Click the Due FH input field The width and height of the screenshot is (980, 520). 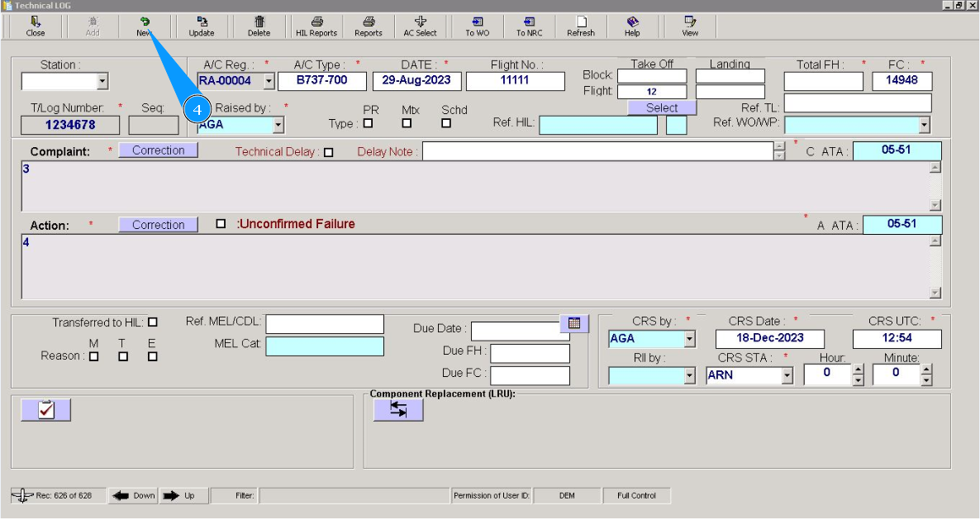(530, 353)
